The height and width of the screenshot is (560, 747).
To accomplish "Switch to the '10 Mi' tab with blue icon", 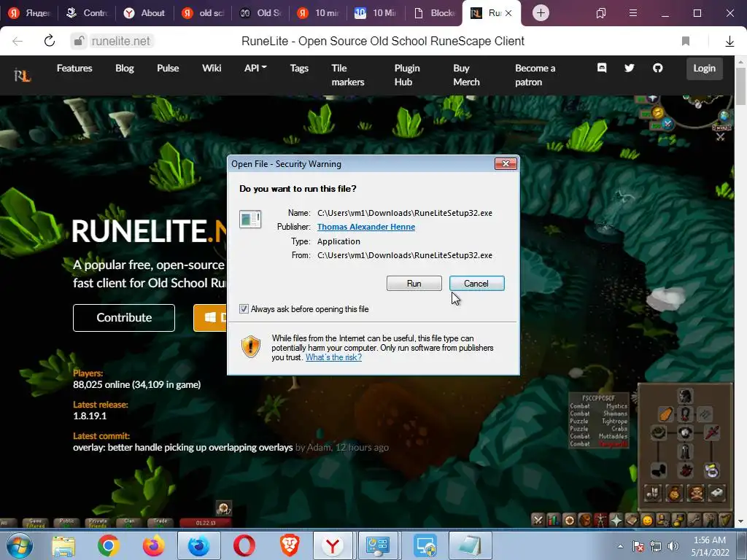I will point(376,13).
